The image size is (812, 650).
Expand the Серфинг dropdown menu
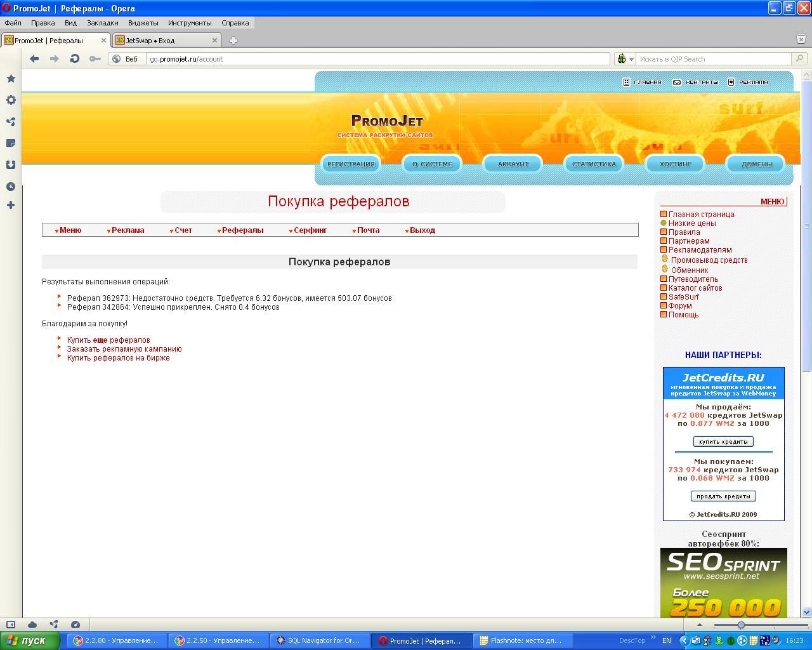(308, 230)
